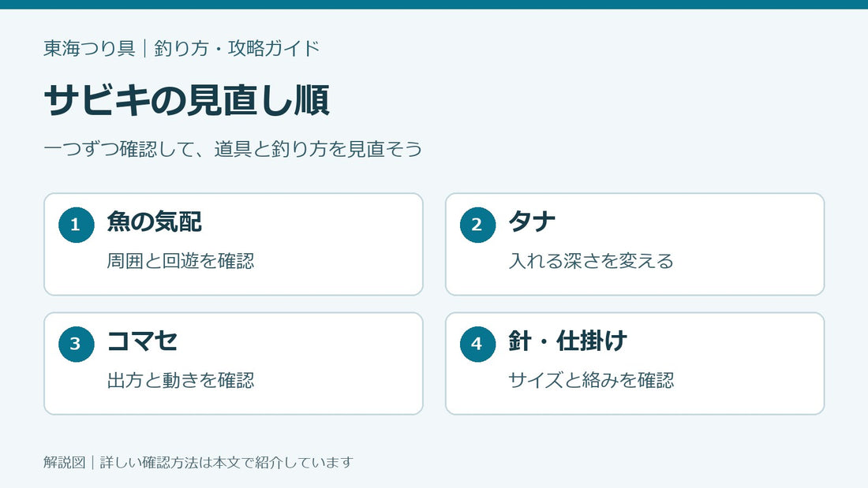This screenshot has height=488, width=868.
Task: Click the サイズと絡みを確認 description text
Action: [x=591, y=380]
